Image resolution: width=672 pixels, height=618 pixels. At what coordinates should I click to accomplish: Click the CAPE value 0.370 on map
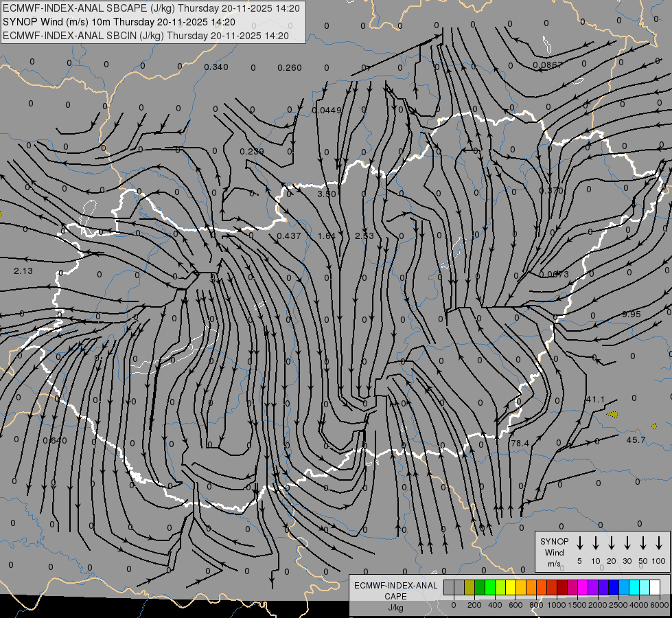pyautogui.click(x=551, y=190)
